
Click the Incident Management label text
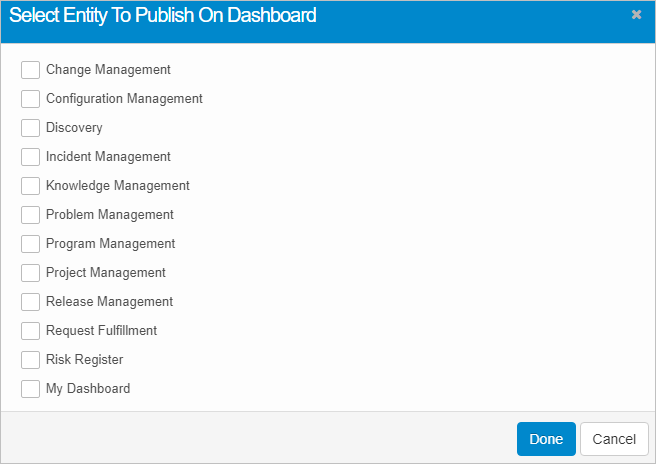click(108, 157)
